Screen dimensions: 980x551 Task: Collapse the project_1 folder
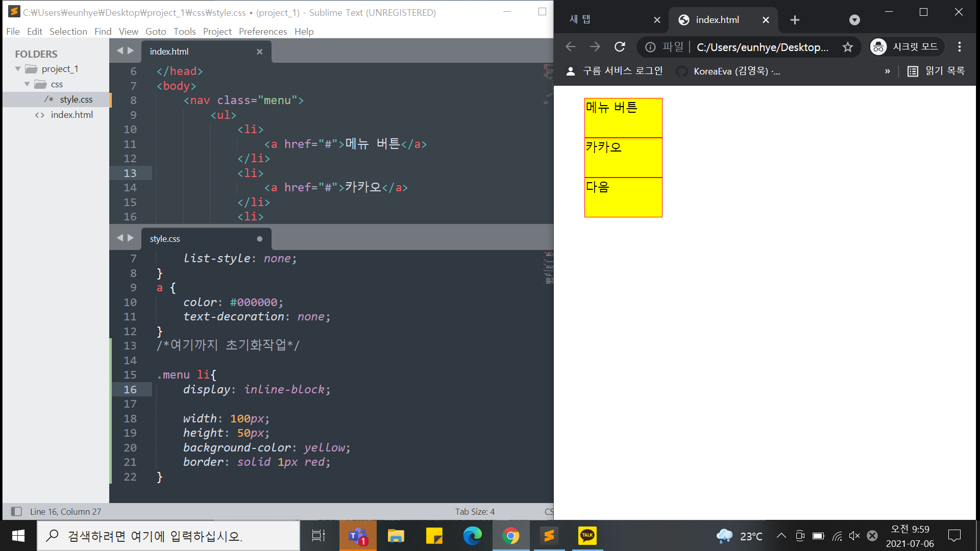click(x=18, y=69)
